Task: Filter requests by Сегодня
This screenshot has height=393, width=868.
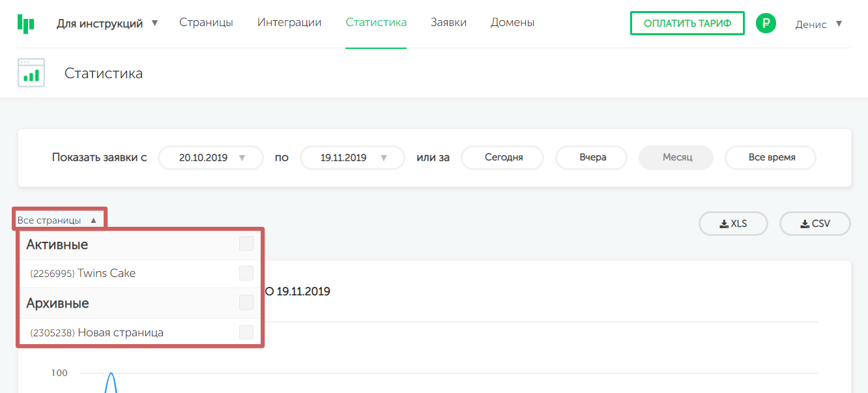Action: click(503, 158)
